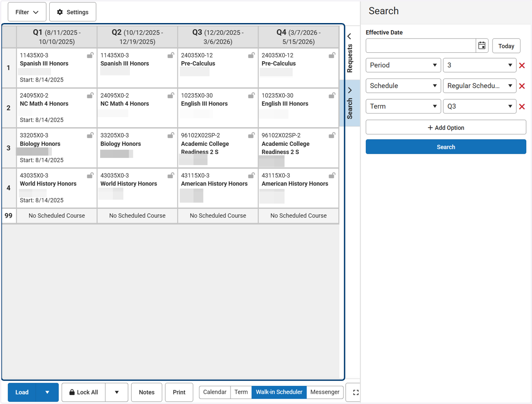532x404 pixels.
Task: Select the Q3 column header
Action: (x=218, y=37)
